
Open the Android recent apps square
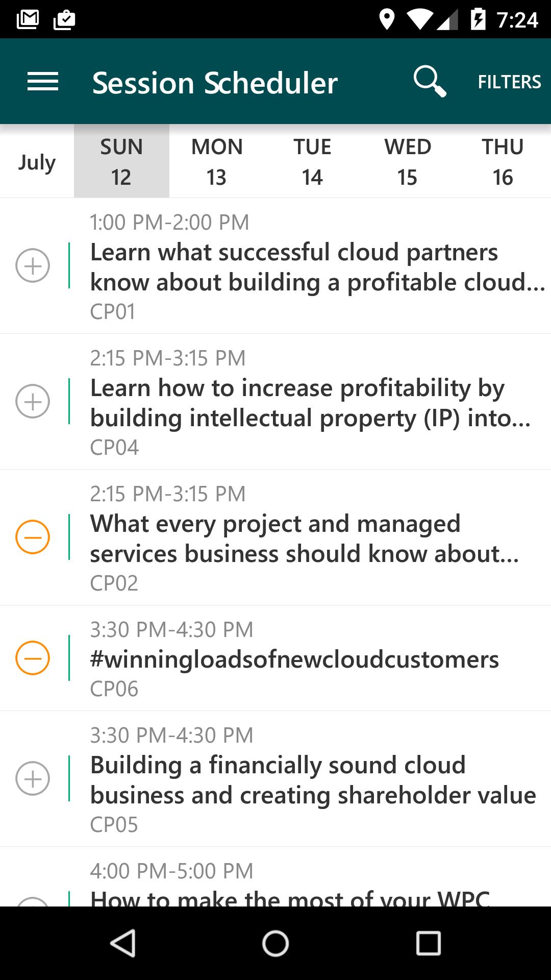tap(428, 943)
